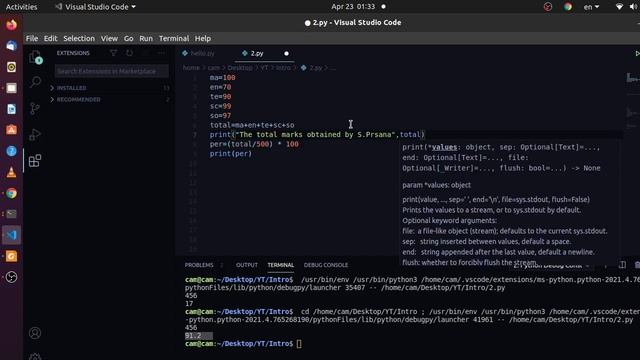Switch to the OUTPUT panel tab
This screenshot has width=640, height=360.
pyautogui.click(x=247, y=265)
